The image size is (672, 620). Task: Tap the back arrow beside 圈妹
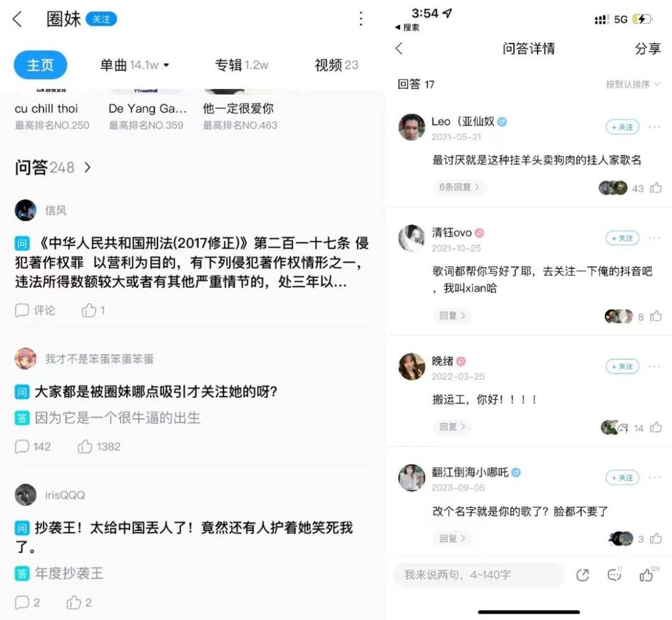coord(17,19)
